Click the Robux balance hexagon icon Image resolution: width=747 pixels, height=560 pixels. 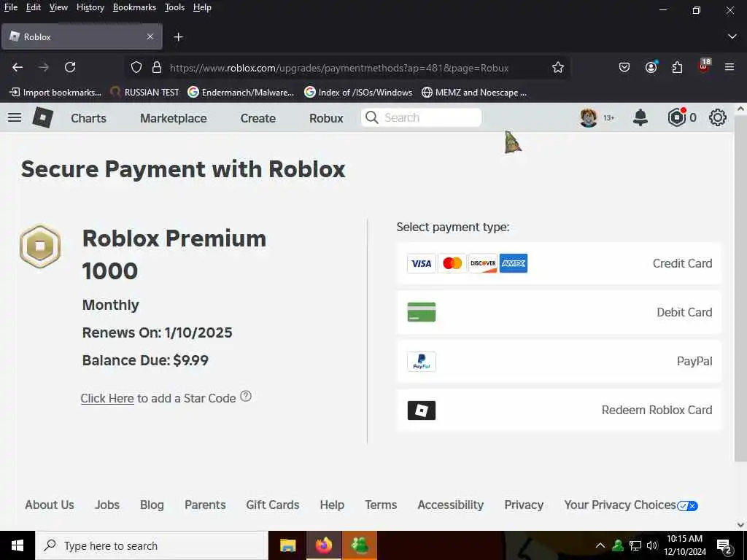[x=676, y=117]
